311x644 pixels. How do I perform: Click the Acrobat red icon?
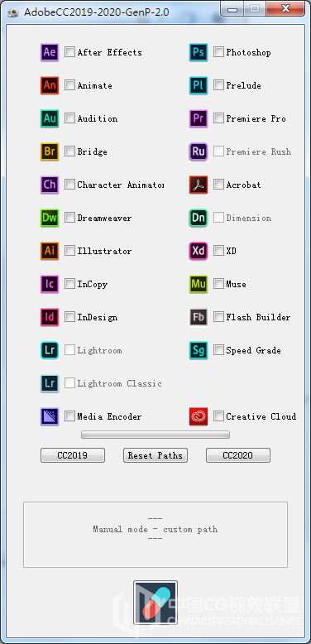coord(199,185)
